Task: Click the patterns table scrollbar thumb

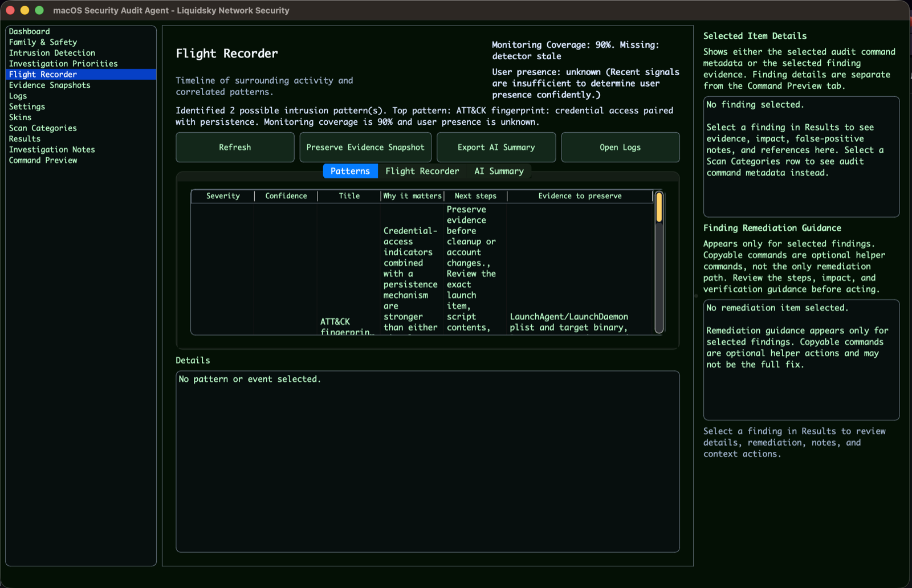Action: click(659, 207)
